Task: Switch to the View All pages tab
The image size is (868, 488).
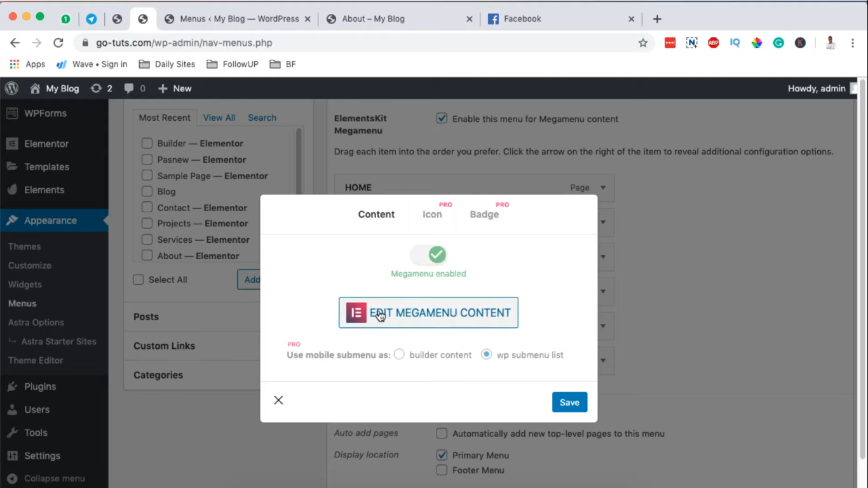Action: (x=219, y=118)
